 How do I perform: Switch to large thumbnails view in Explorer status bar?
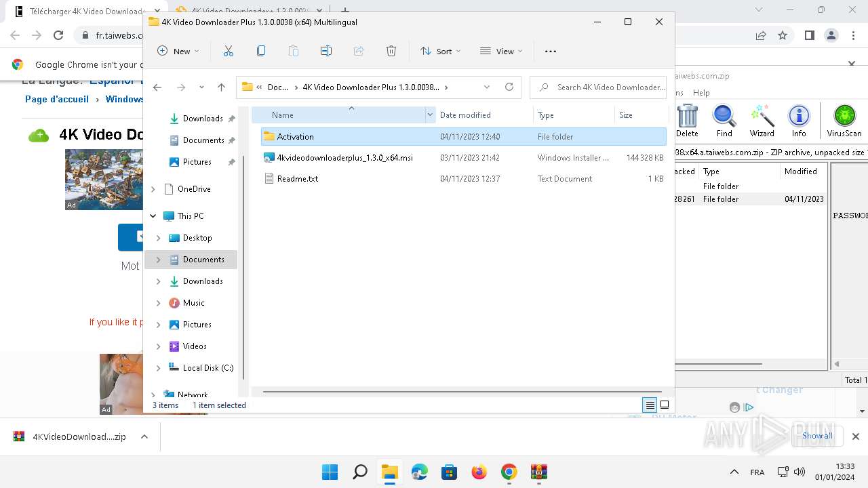point(665,405)
